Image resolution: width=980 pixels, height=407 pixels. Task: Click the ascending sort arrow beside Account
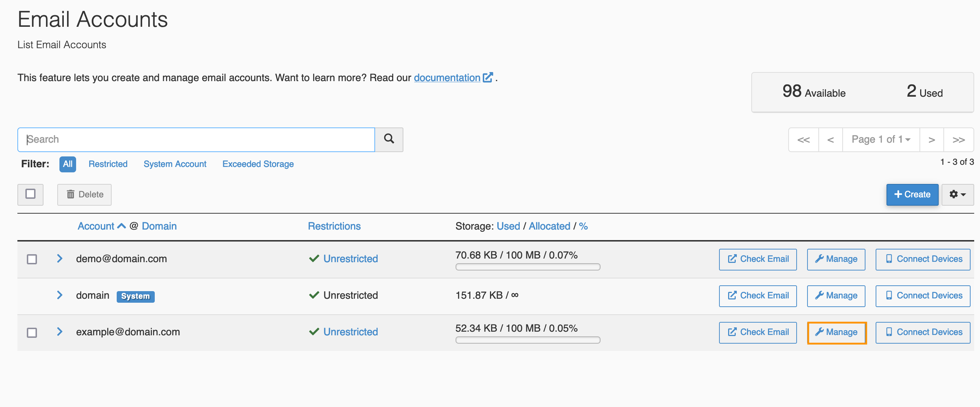tap(121, 226)
